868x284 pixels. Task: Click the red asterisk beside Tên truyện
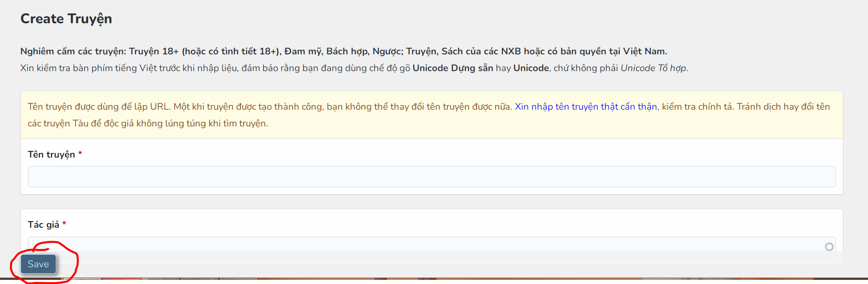click(x=80, y=153)
